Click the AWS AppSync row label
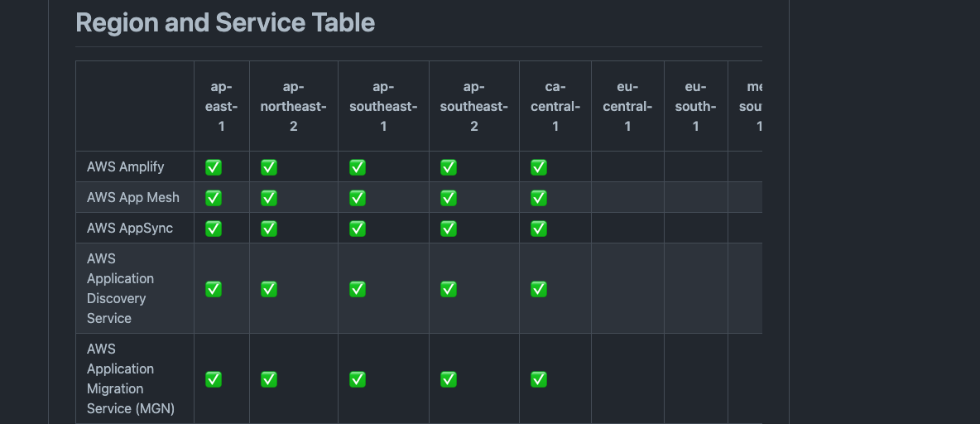The width and height of the screenshot is (980, 424). pyautogui.click(x=130, y=229)
